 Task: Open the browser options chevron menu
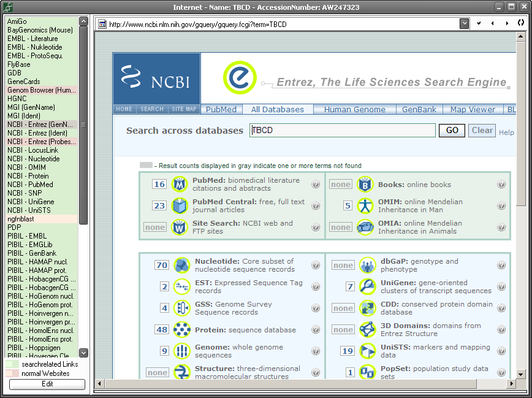coord(479,23)
